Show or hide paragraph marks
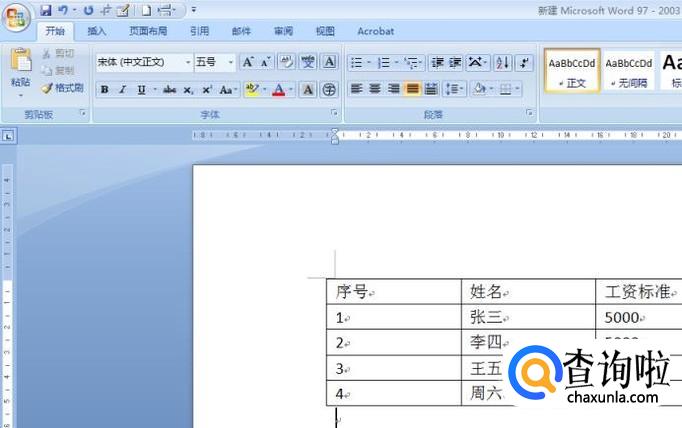This screenshot has height=428, width=682. (525, 62)
